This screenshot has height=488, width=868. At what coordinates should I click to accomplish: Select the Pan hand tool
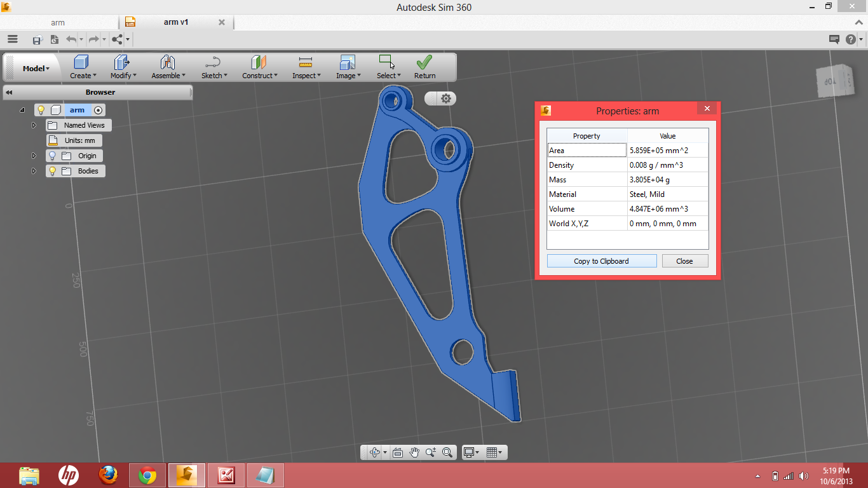click(x=414, y=452)
